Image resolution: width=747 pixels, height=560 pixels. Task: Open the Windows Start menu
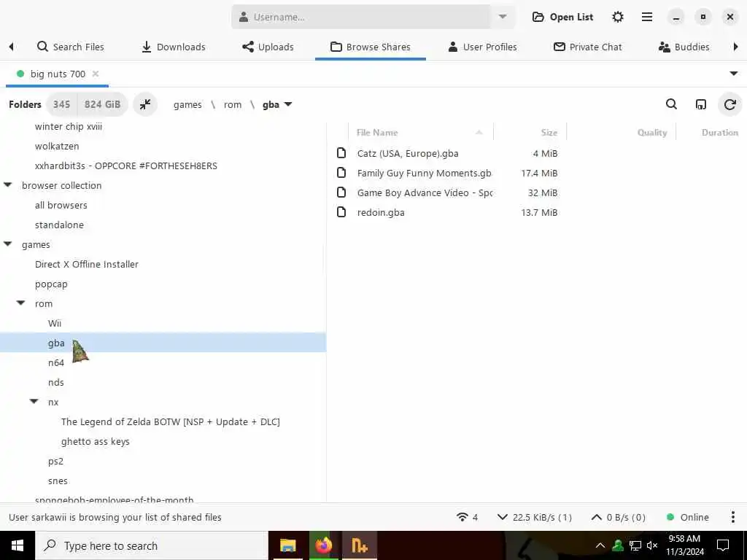tap(18, 545)
